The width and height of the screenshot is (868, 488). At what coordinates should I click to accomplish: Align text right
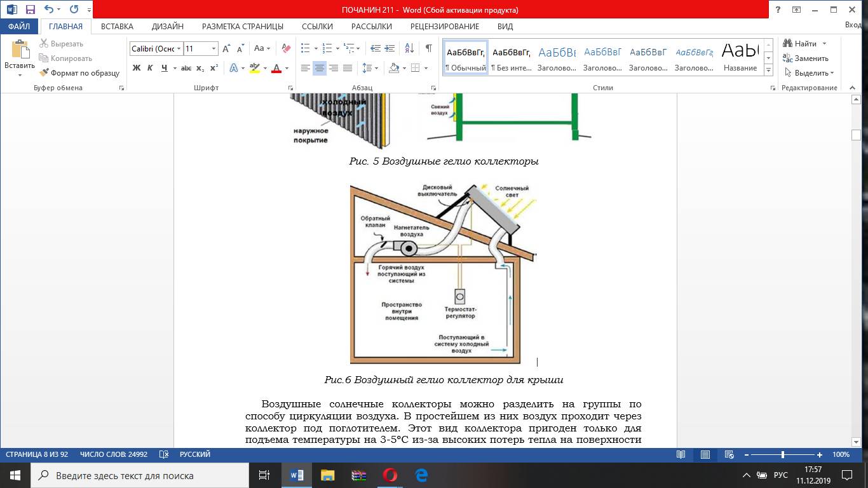[x=334, y=68]
